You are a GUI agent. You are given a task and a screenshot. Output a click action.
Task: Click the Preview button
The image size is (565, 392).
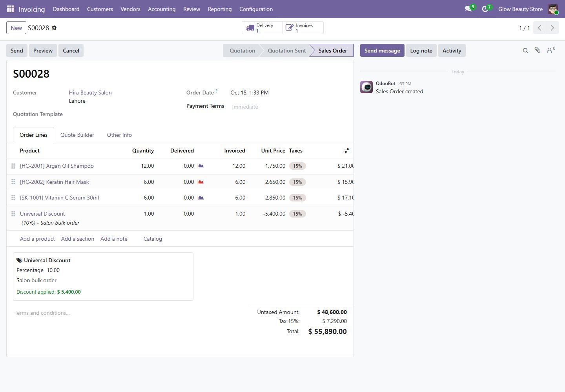pyautogui.click(x=43, y=51)
